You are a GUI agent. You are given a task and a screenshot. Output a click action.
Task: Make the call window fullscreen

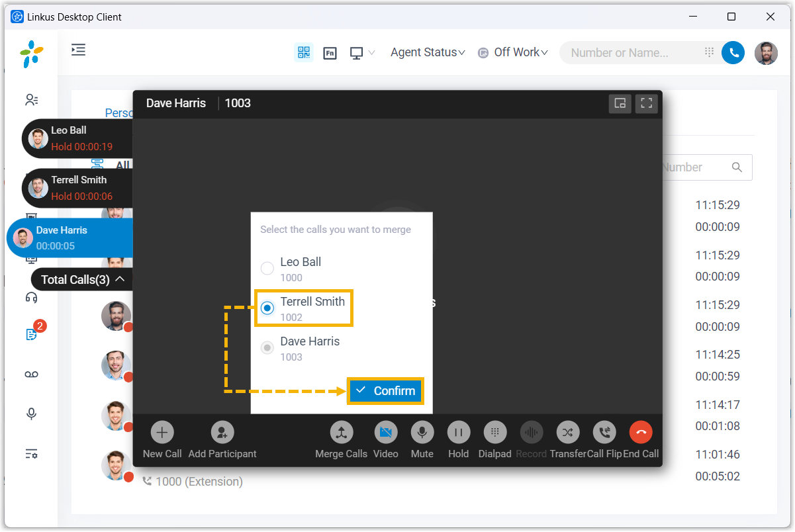[647, 103]
